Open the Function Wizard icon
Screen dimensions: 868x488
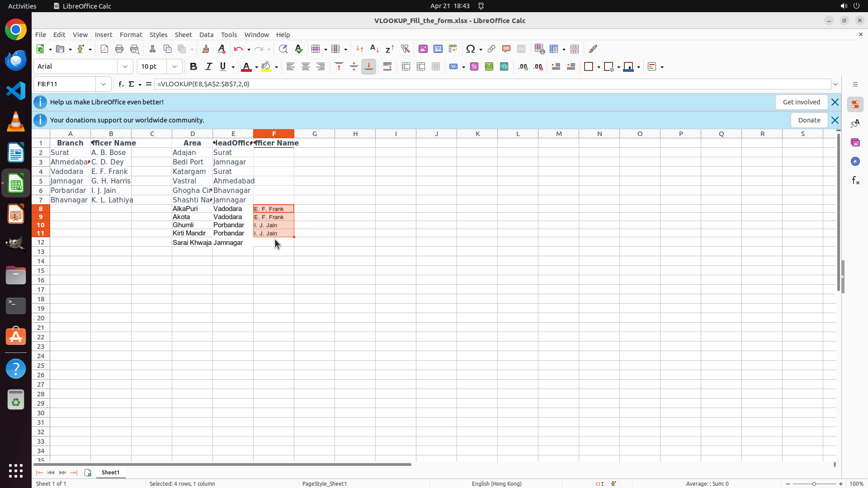pyautogui.click(x=121, y=84)
